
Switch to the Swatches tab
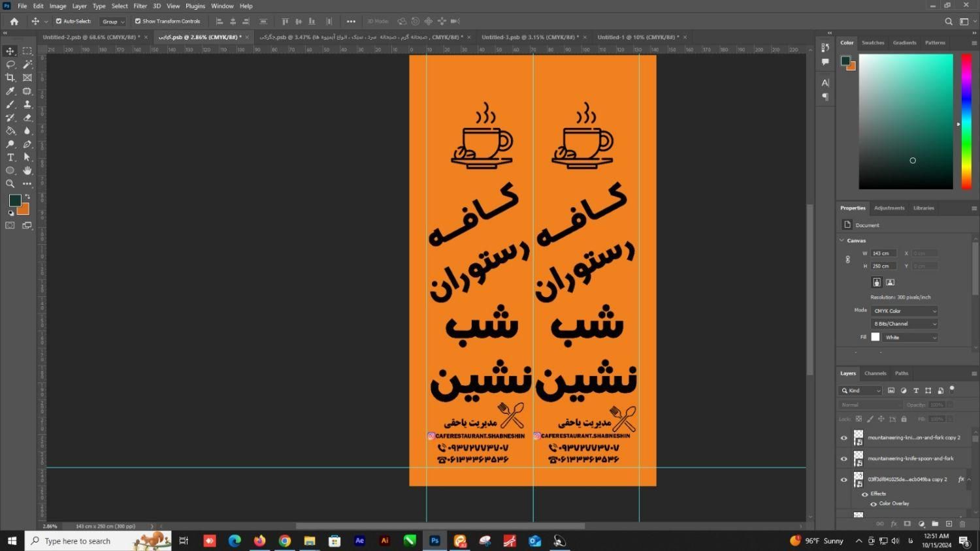click(873, 42)
